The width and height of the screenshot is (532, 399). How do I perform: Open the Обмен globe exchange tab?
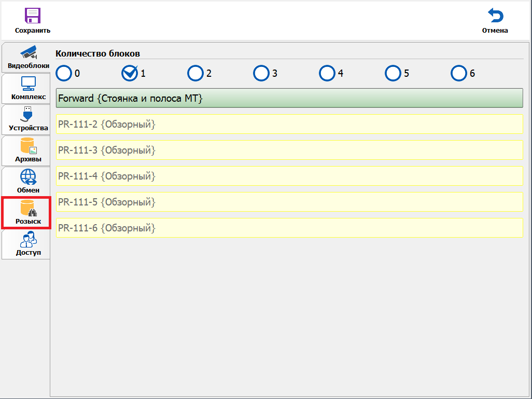[28, 182]
